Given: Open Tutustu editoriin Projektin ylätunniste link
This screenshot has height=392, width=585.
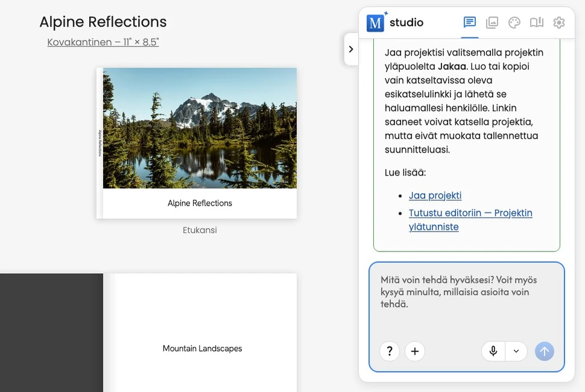Looking at the screenshot, I should click(470, 220).
